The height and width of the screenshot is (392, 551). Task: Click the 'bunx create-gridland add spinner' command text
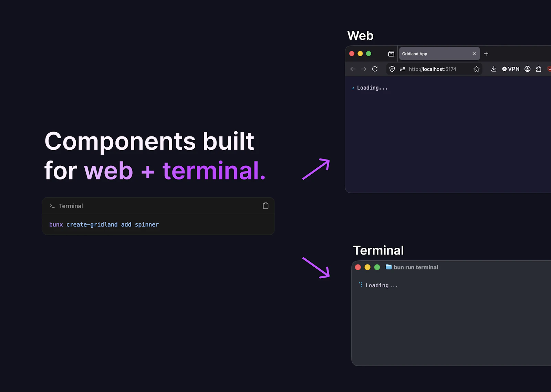[104, 225]
